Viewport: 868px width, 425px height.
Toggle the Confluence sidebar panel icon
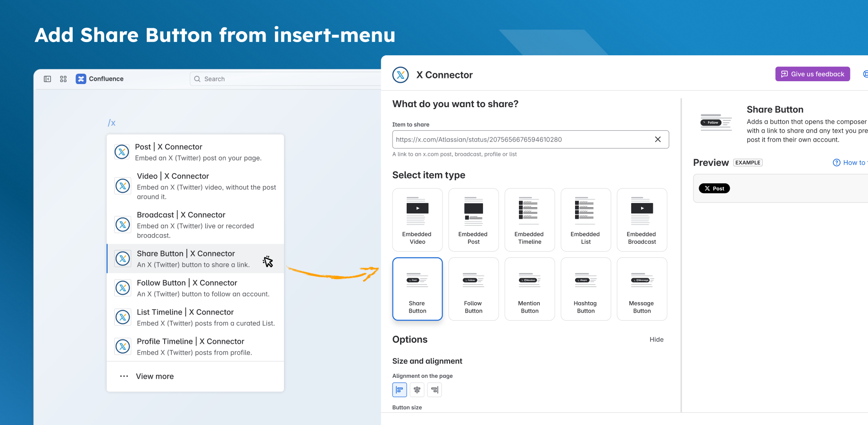[48, 79]
